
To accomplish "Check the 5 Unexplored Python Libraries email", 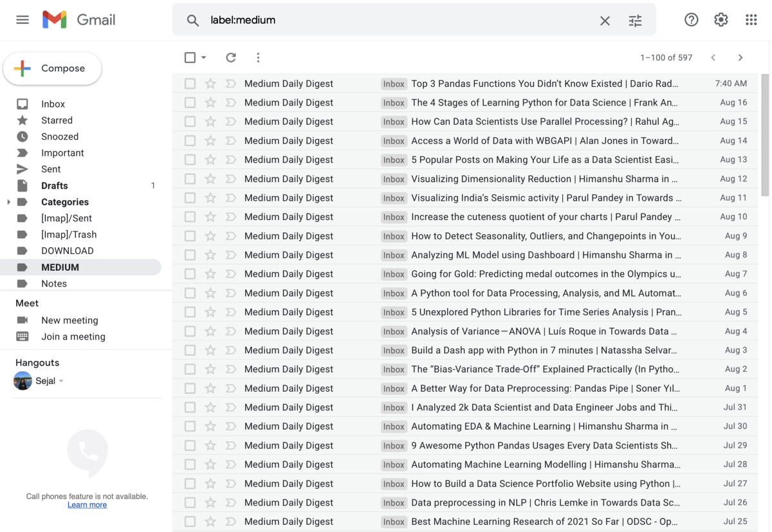I will coord(190,312).
